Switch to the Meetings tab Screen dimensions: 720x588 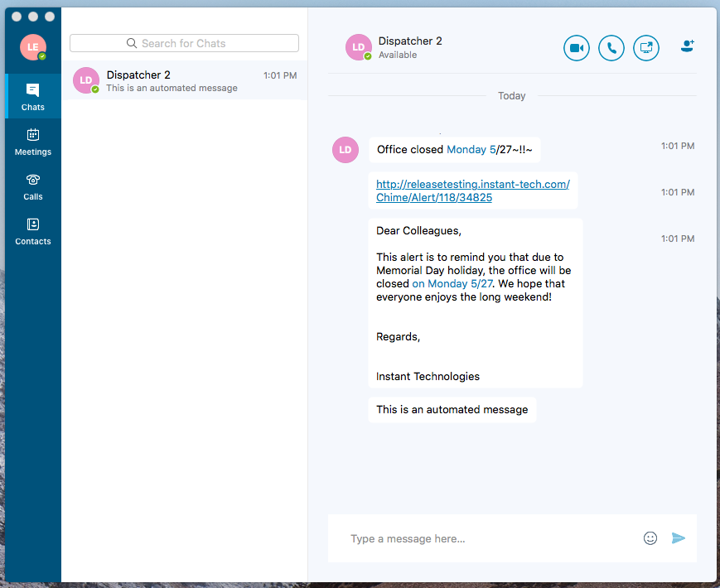[x=33, y=141]
